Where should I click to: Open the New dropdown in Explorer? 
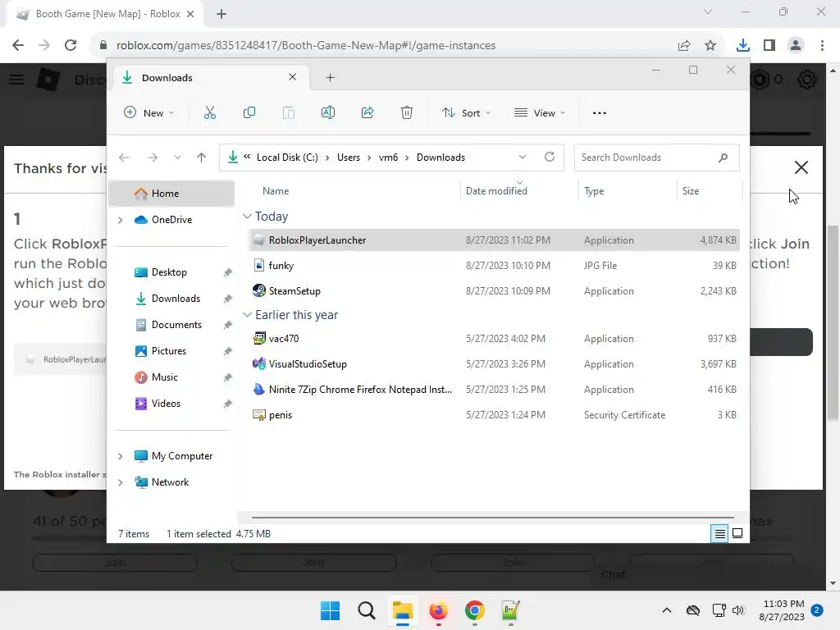pos(149,112)
